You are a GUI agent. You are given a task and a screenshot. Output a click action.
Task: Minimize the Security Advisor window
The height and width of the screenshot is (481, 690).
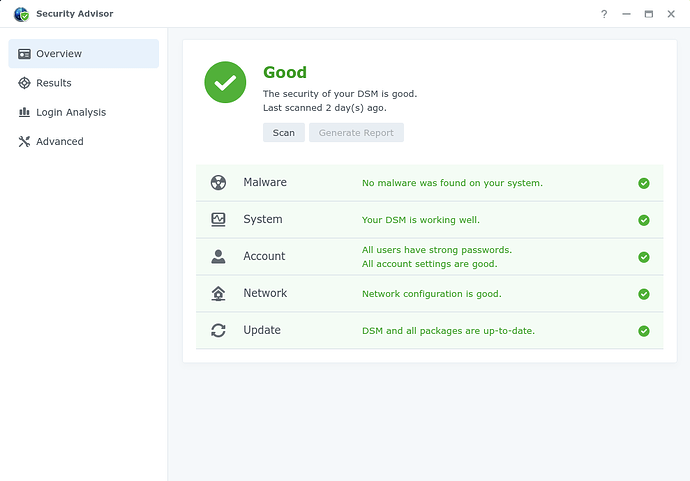626,14
